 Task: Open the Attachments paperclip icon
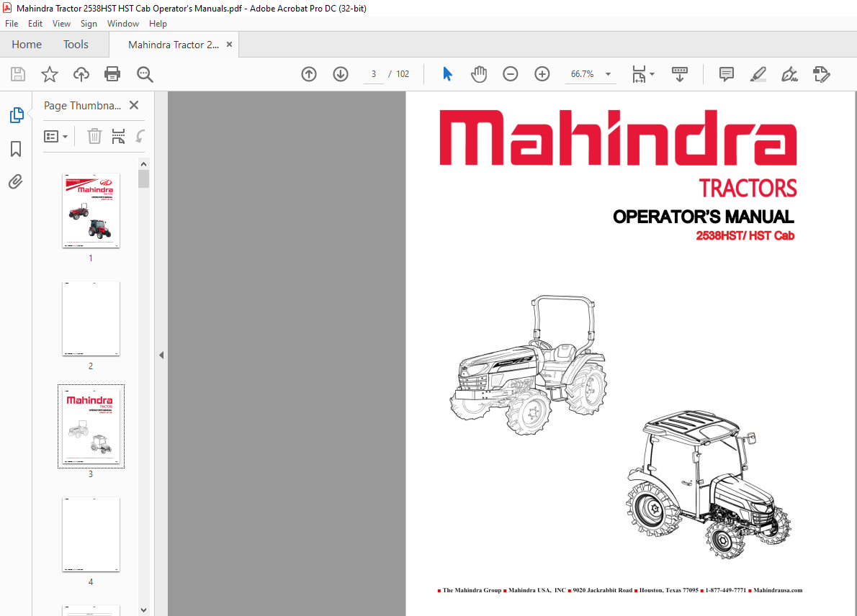(16, 181)
